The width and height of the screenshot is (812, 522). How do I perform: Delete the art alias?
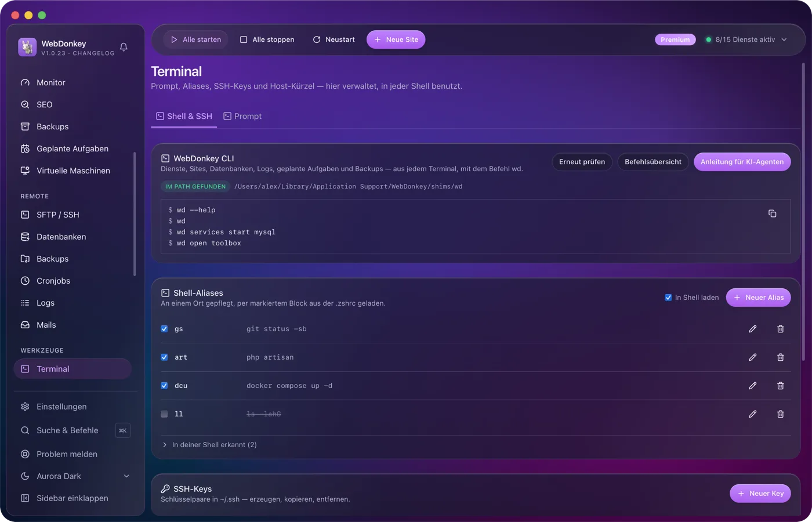(x=780, y=357)
